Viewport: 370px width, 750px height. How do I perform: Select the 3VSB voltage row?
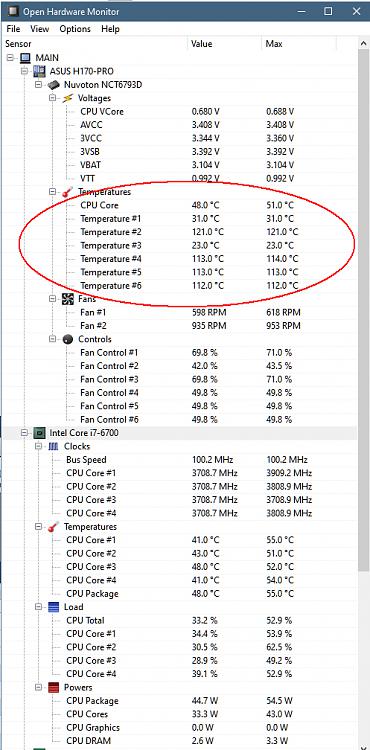pos(179,152)
